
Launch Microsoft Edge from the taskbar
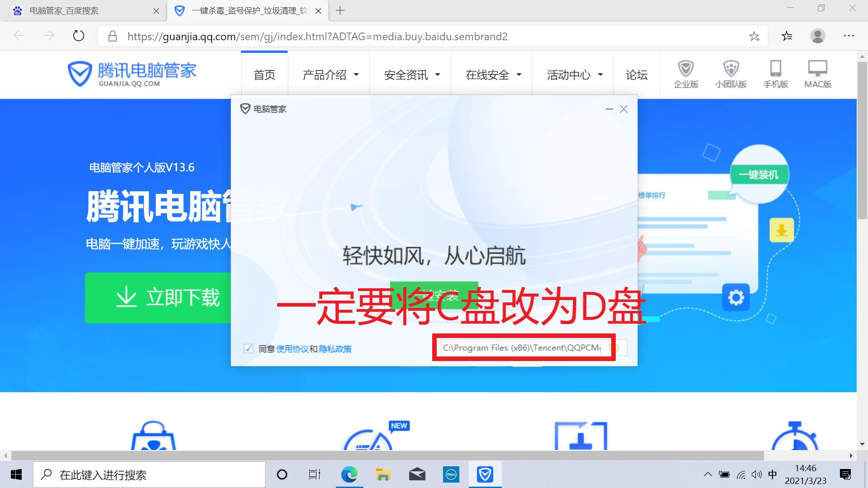tap(349, 474)
